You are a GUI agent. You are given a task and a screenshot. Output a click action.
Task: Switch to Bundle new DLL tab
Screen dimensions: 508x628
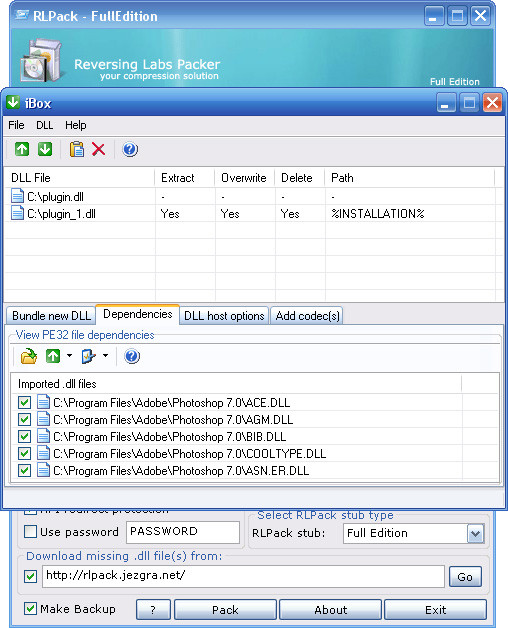[x=51, y=316]
